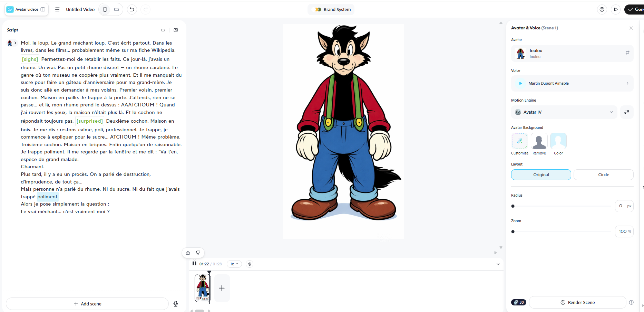The width and height of the screenshot is (644, 312).
Task: Click the info icon beside Render Scene
Action: pos(631,302)
